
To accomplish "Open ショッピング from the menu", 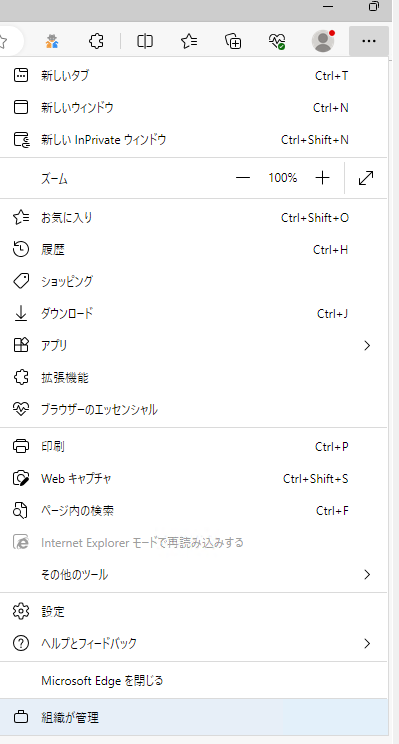I will coord(194,281).
